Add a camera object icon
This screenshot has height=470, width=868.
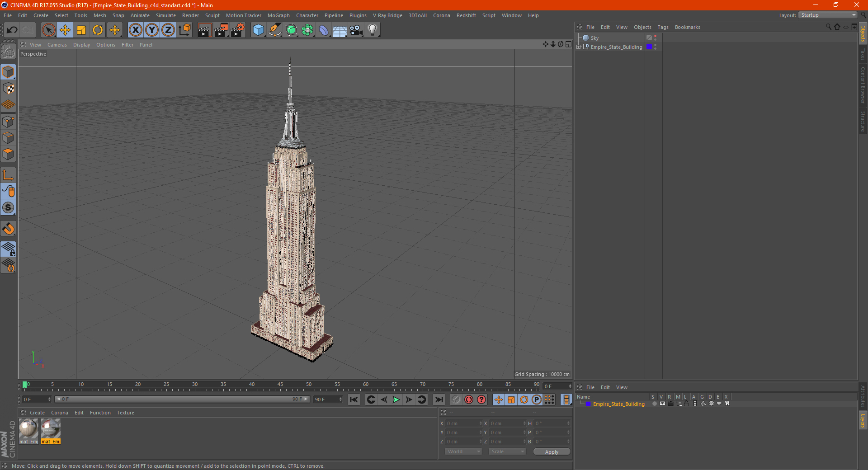tap(356, 30)
